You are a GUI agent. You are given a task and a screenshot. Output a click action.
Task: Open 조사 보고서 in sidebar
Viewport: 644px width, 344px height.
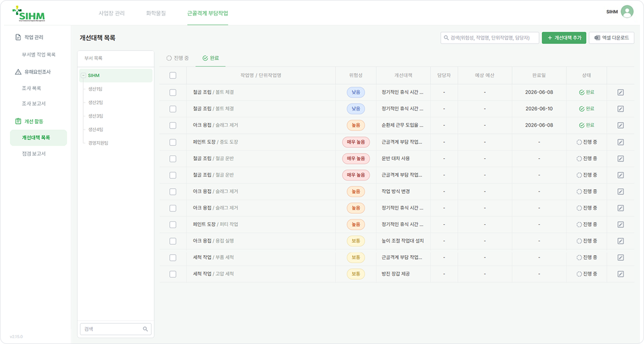point(34,103)
